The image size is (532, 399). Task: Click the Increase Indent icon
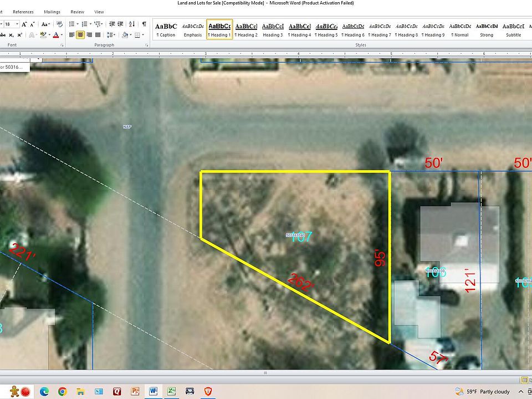[121, 24]
